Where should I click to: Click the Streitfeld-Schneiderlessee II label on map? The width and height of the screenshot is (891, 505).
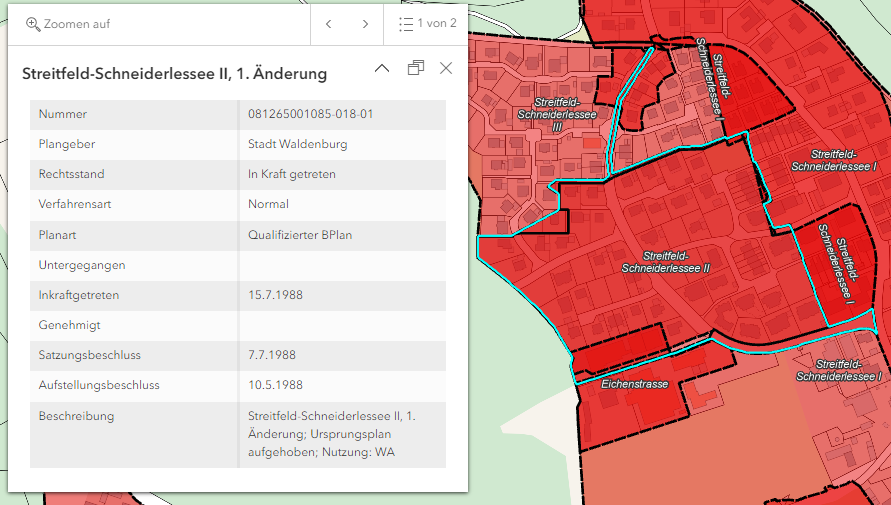[665, 262]
